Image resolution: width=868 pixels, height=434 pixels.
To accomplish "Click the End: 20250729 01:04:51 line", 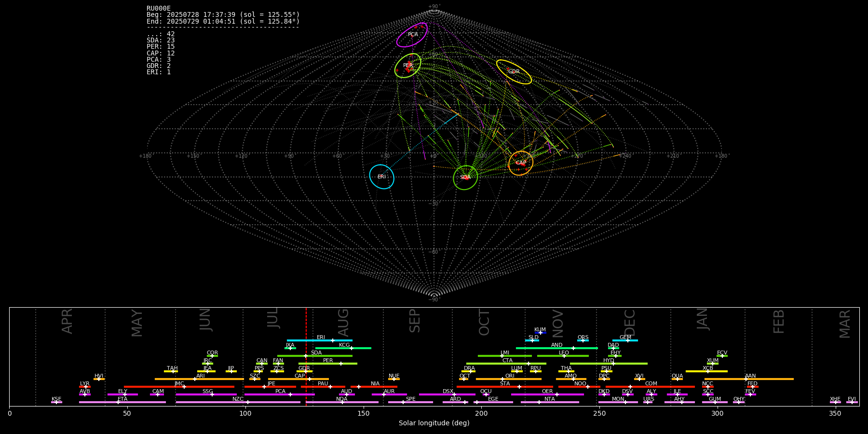I will point(223,21).
